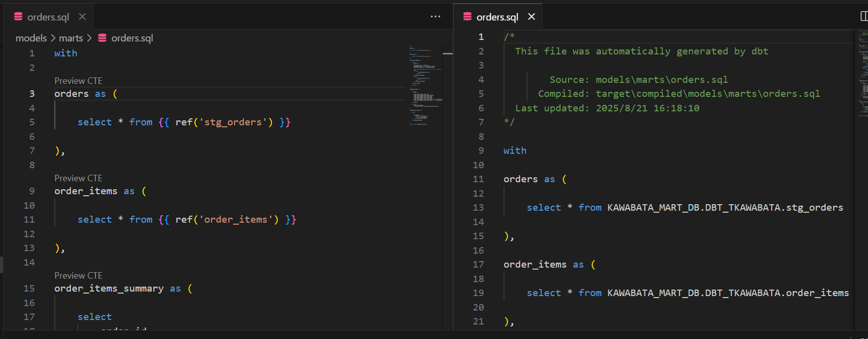Click line number 17 in the right editor
The image size is (868, 339).
click(x=478, y=265)
